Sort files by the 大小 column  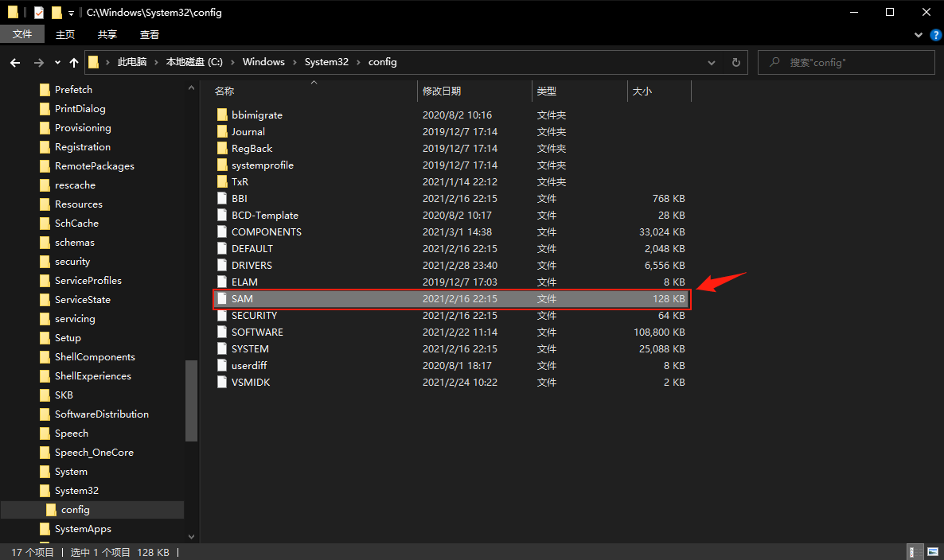coord(642,91)
